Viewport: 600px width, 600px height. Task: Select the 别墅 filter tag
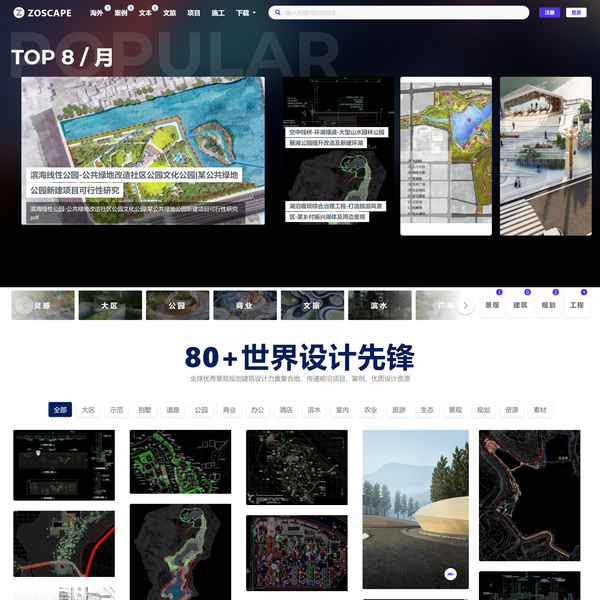tap(145, 410)
